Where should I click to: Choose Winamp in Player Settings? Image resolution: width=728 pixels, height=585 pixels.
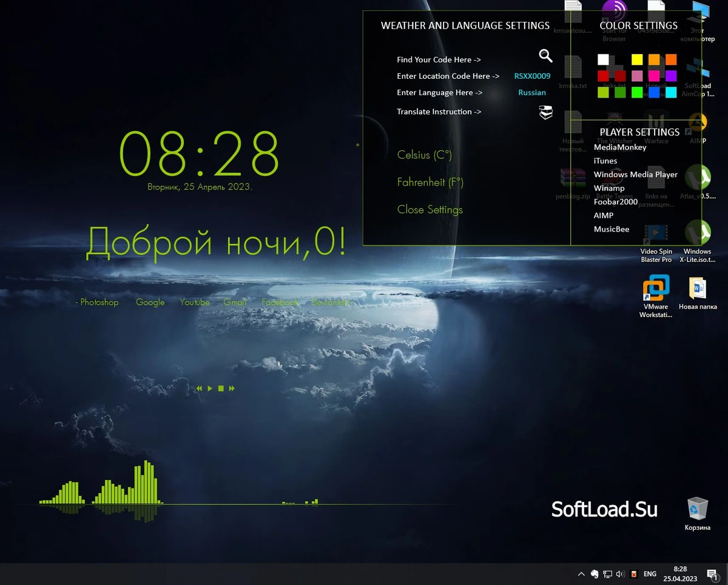609,188
